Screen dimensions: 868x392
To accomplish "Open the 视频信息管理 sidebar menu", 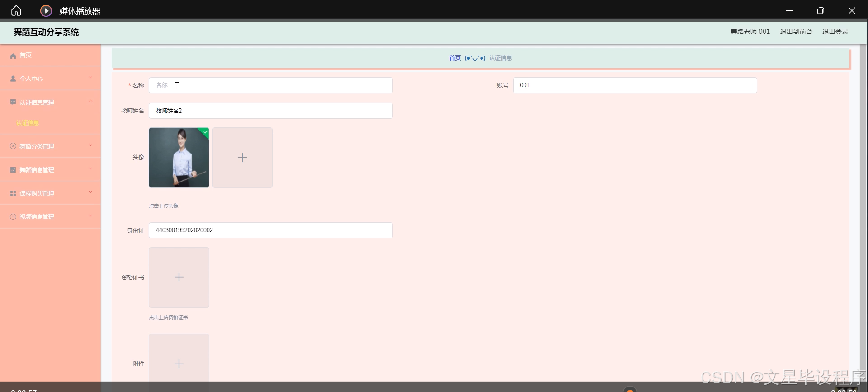I will 50,217.
